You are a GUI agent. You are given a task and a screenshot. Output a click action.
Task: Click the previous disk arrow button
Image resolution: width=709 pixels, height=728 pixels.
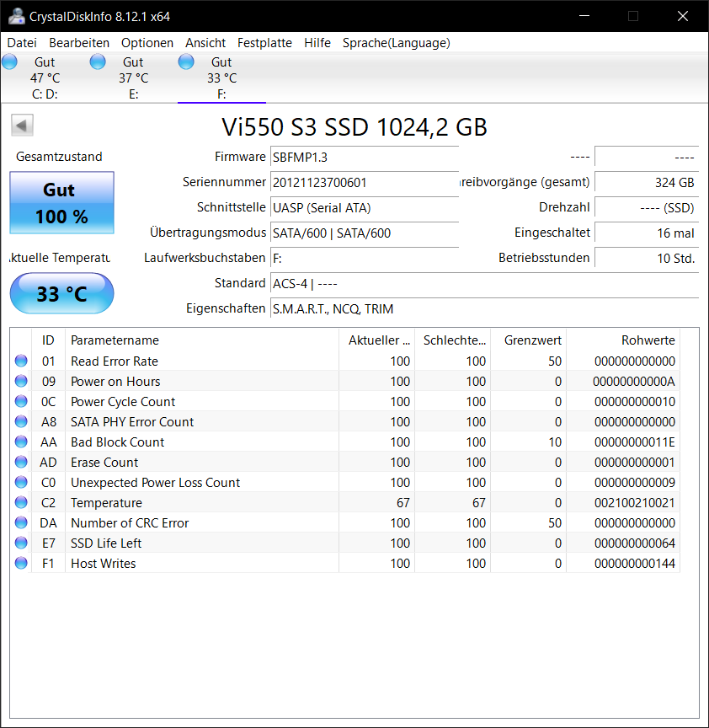22,126
